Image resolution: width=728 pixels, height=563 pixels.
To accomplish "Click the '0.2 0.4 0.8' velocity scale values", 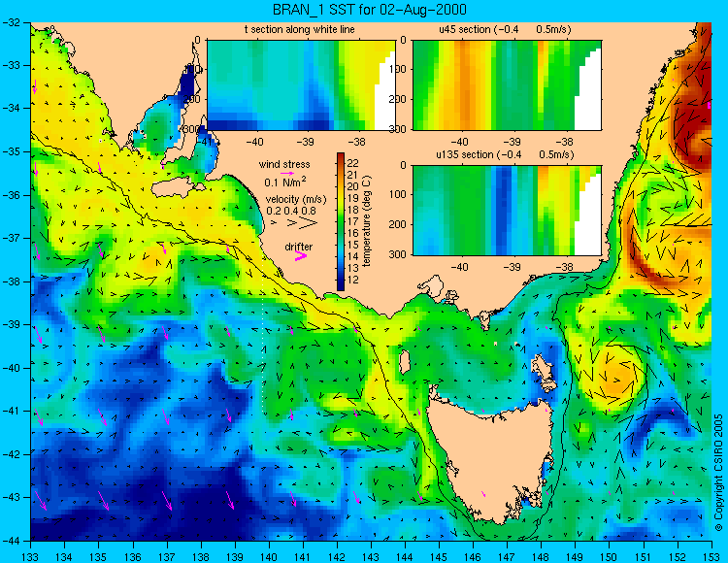I will click(291, 211).
